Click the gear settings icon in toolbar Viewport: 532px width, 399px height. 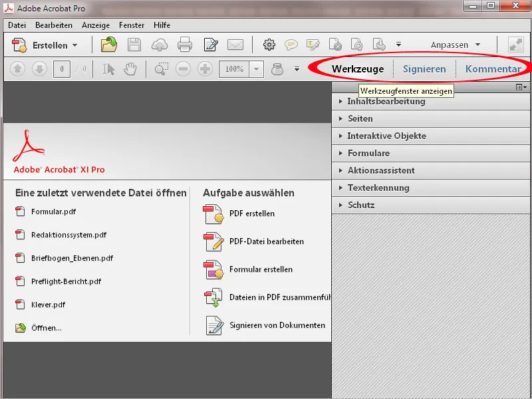click(269, 45)
